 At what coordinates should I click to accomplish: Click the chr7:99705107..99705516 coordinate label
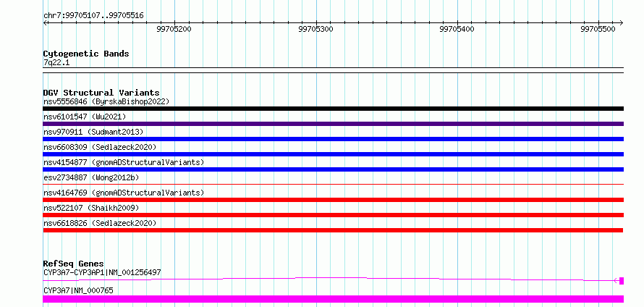(93, 15)
